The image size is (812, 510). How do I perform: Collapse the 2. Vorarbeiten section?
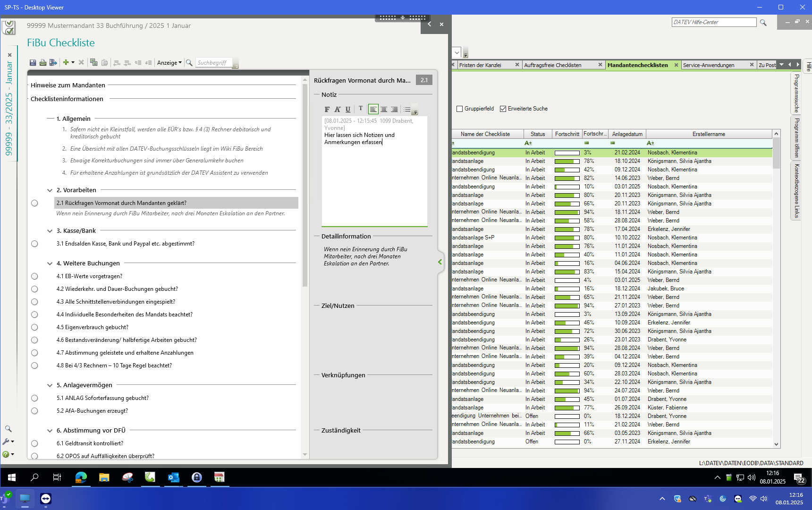click(50, 190)
